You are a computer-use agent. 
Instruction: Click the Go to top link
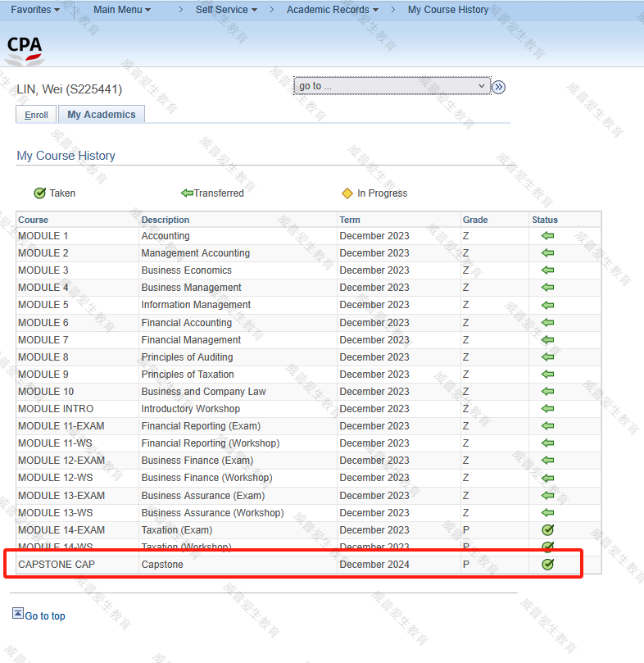(x=45, y=616)
